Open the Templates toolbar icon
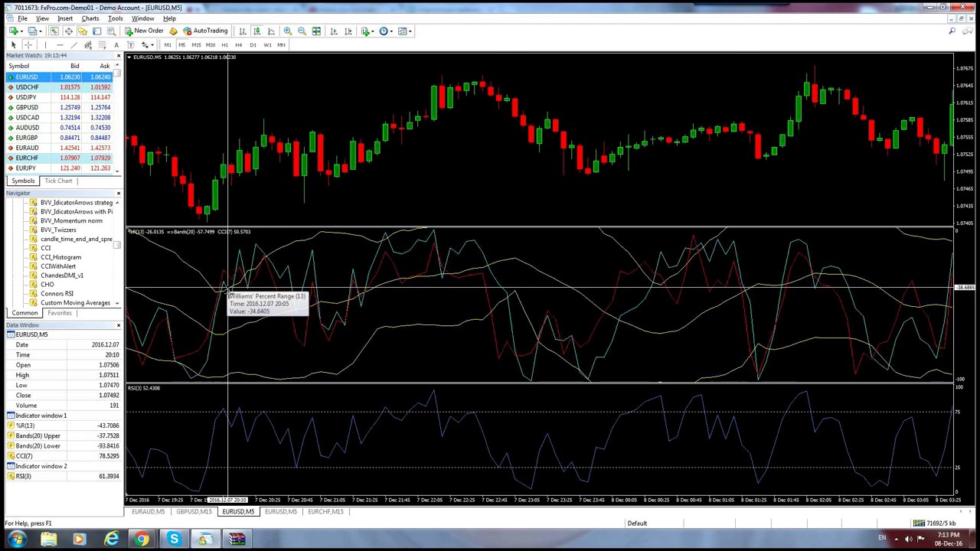This screenshot has width=980, height=551. pos(402,31)
